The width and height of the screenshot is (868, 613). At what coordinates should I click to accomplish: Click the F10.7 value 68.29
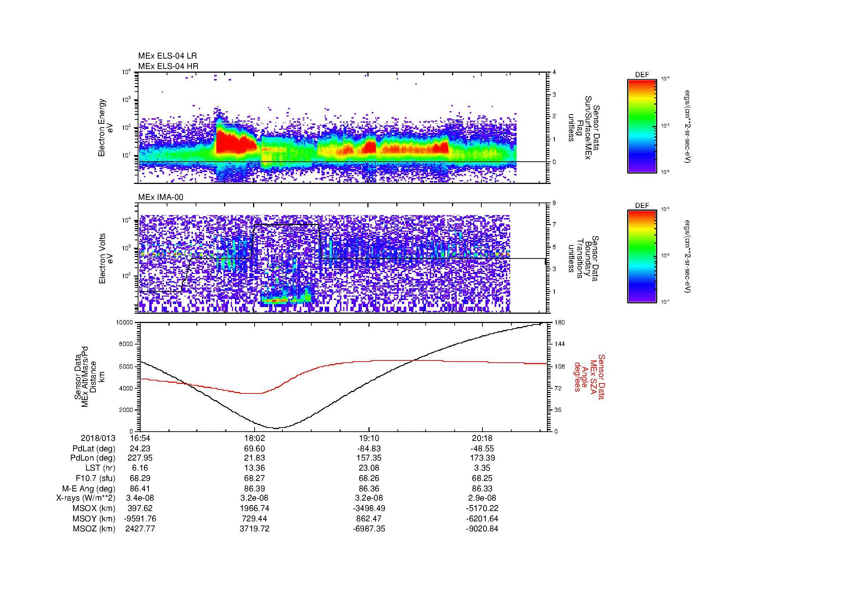(140, 478)
